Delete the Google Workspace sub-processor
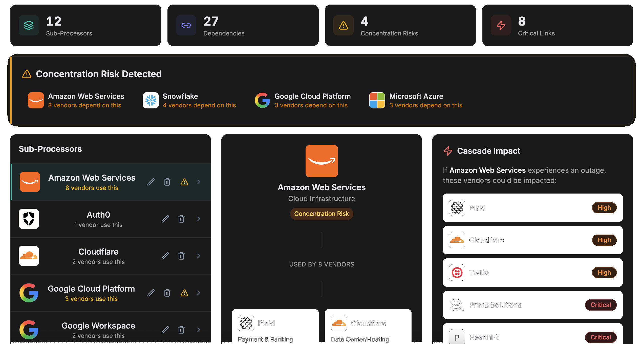The image size is (644, 344). [x=181, y=330]
